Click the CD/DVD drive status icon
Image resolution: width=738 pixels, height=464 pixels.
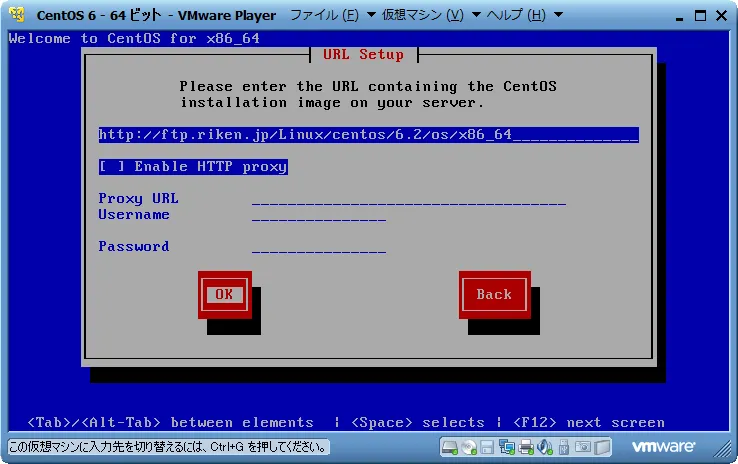pyautogui.click(x=469, y=447)
